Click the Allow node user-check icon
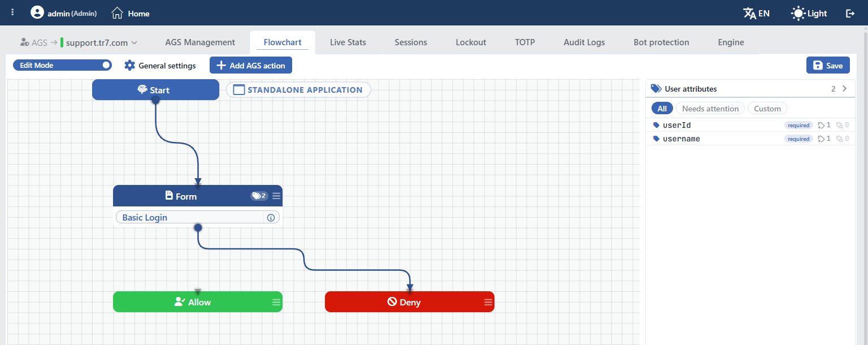This screenshot has width=868, height=345. point(180,302)
